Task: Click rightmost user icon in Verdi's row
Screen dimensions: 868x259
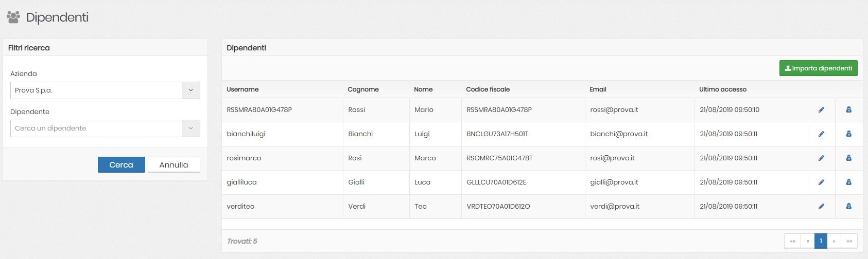Action: click(x=848, y=207)
